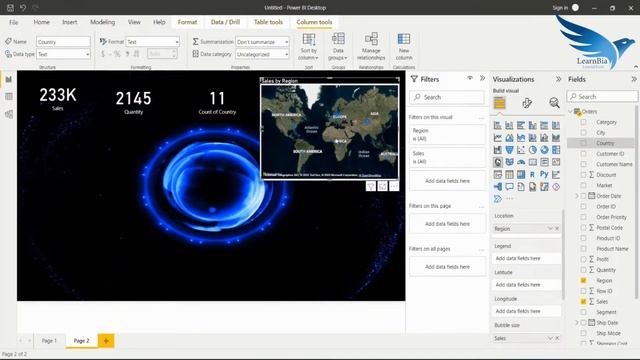Open the Sort by column dropdown
The image size is (640, 360).
pyautogui.click(x=309, y=47)
